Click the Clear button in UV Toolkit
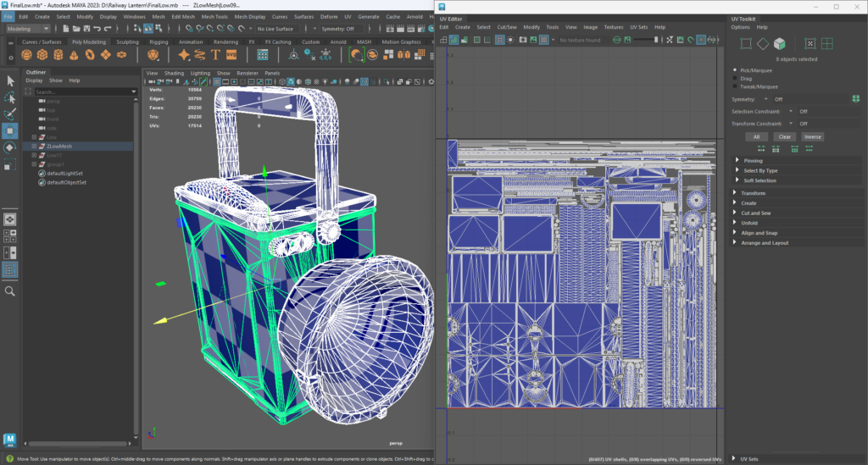Screen dimensions: 868x465 [x=785, y=136]
